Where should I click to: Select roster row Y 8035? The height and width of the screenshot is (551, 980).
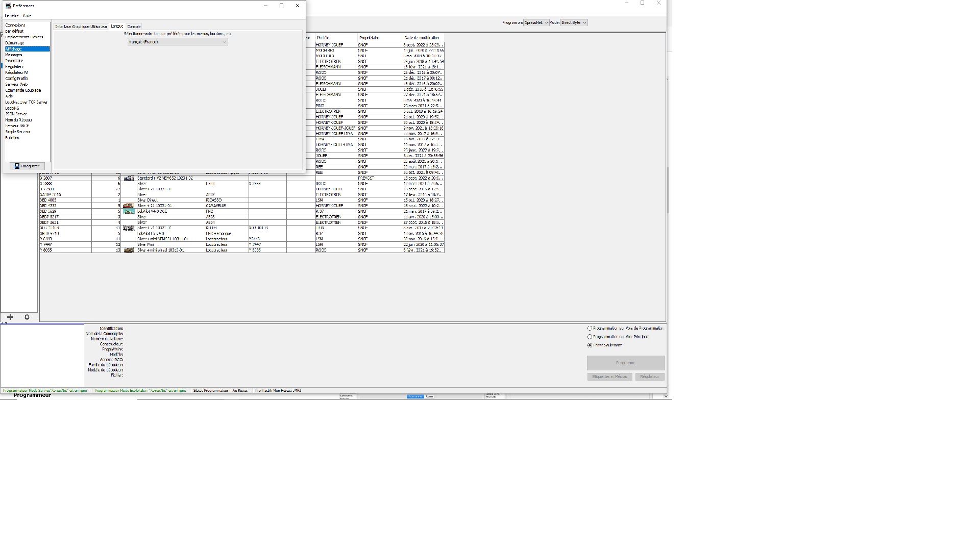pos(242,250)
